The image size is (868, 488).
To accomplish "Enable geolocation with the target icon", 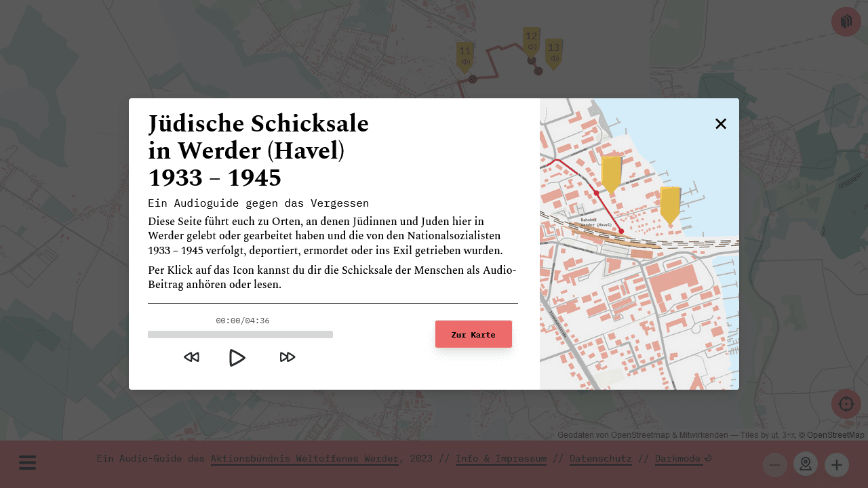I will click(x=846, y=403).
